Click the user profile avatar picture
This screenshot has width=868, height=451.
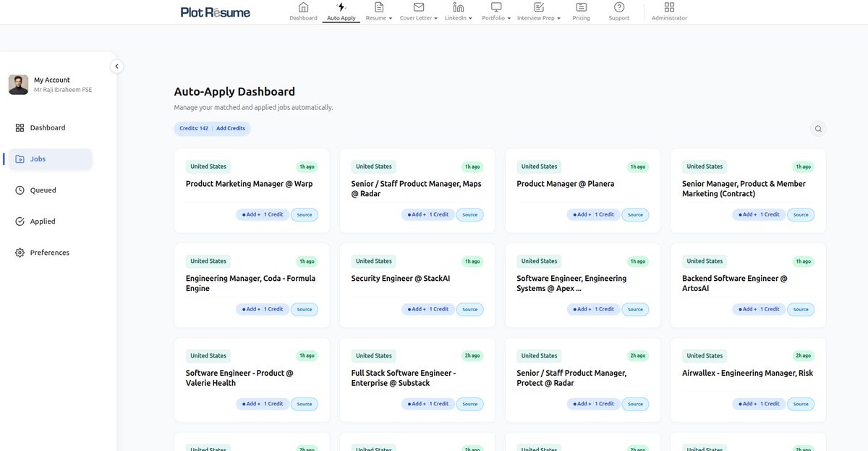pyautogui.click(x=18, y=85)
